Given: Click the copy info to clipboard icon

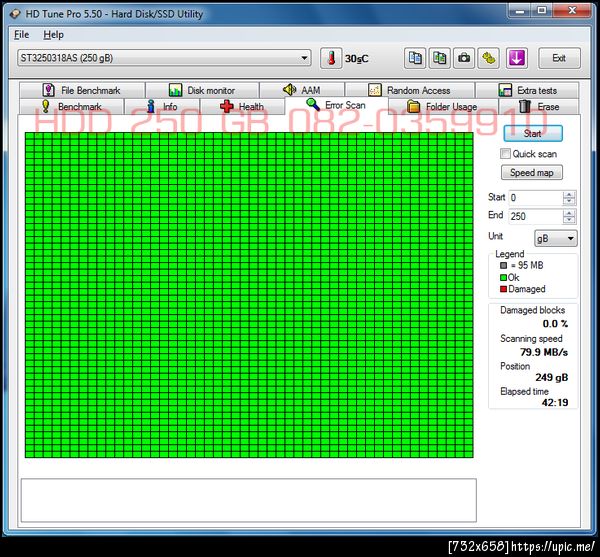Looking at the screenshot, I should pyautogui.click(x=415, y=59).
